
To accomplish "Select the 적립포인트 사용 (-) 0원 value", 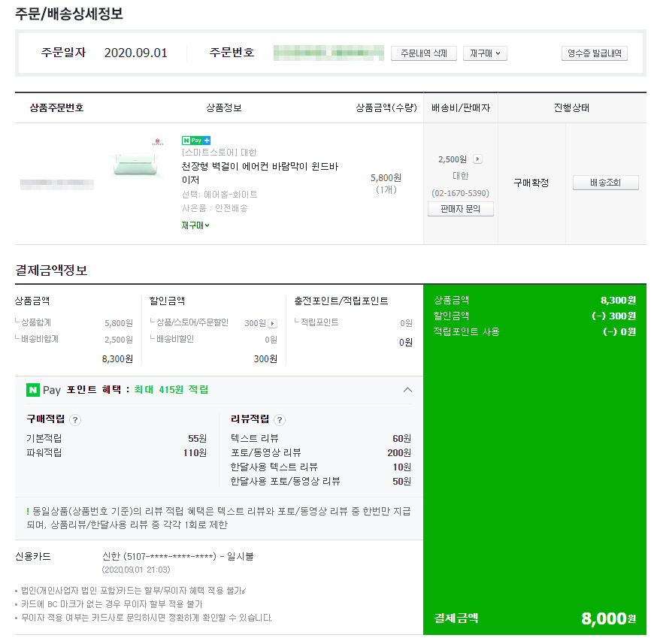I will click(619, 332).
